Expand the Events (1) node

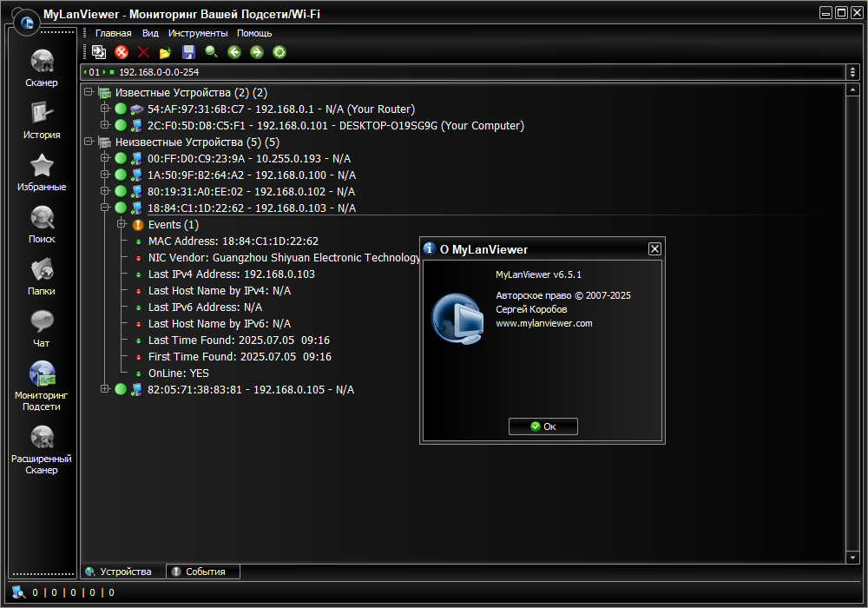tap(122, 224)
